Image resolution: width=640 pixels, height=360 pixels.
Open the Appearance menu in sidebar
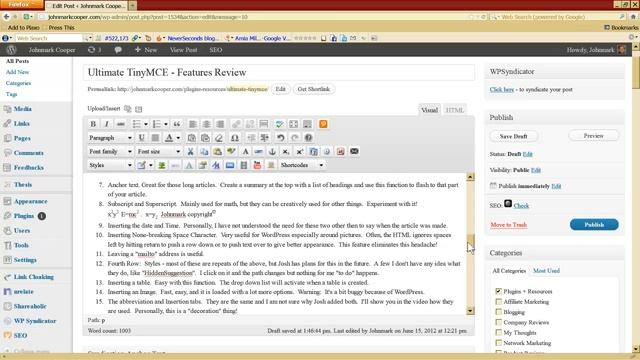(31, 201)
